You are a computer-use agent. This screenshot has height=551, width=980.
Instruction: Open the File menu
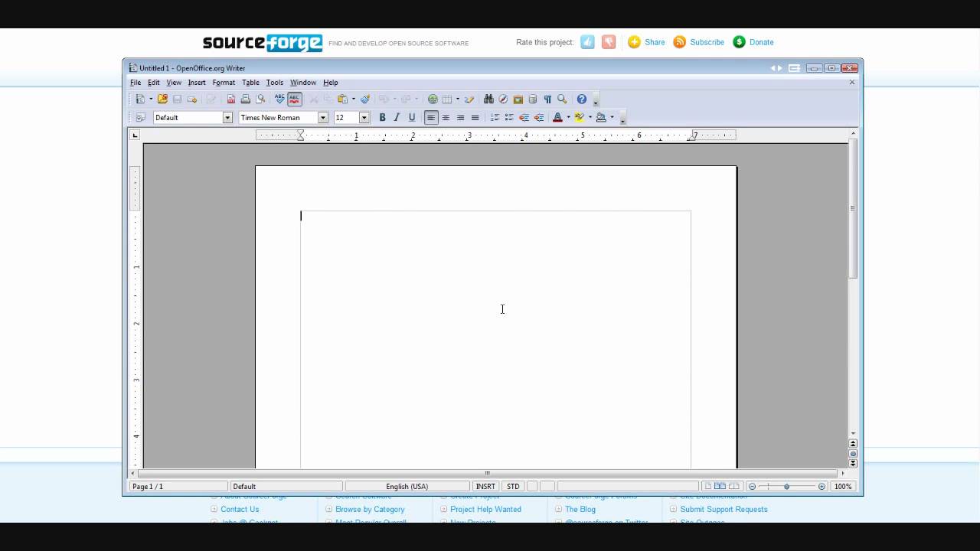click(136, 83)
